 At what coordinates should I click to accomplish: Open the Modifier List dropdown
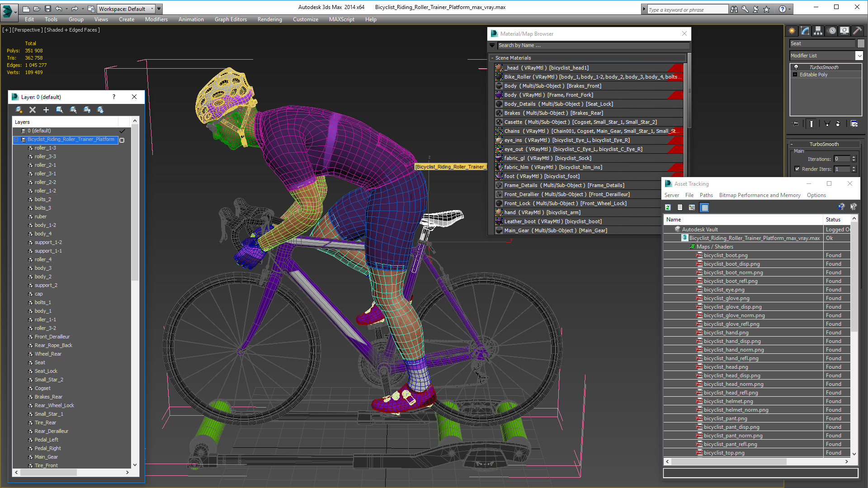859,56
